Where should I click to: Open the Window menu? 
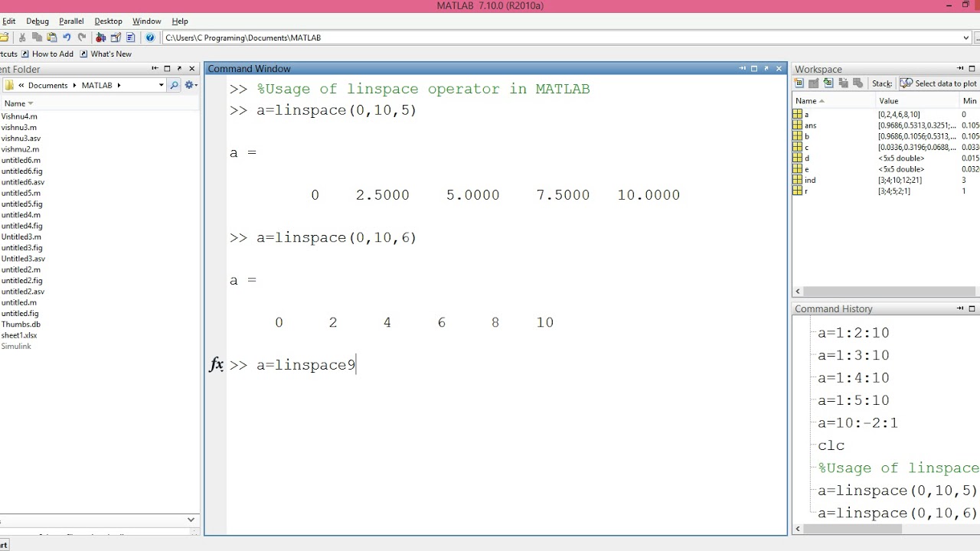coord(147,21)
